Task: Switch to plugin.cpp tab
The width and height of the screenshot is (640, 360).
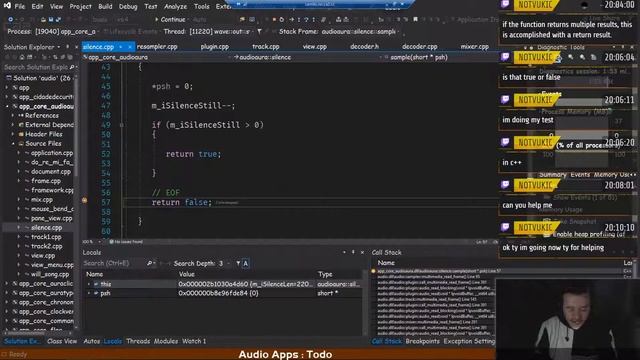Action: [x=215, y=47]
